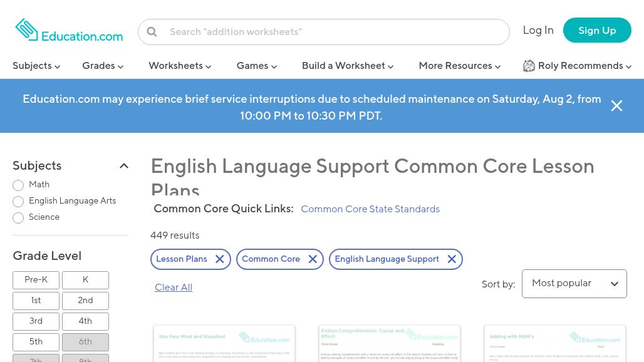Open the Games navigation menu
This screenshot has height=362, width=644.
pos(257,66)
